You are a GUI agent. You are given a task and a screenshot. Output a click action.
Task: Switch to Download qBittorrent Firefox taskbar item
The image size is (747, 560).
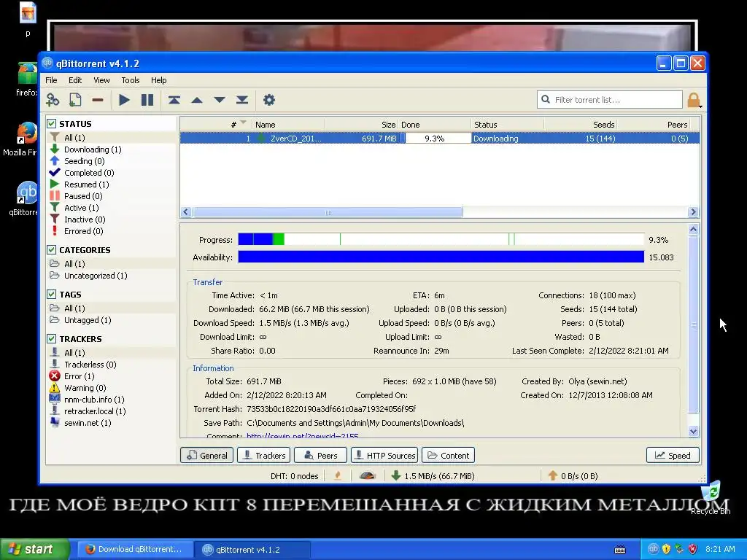(135, 550)
